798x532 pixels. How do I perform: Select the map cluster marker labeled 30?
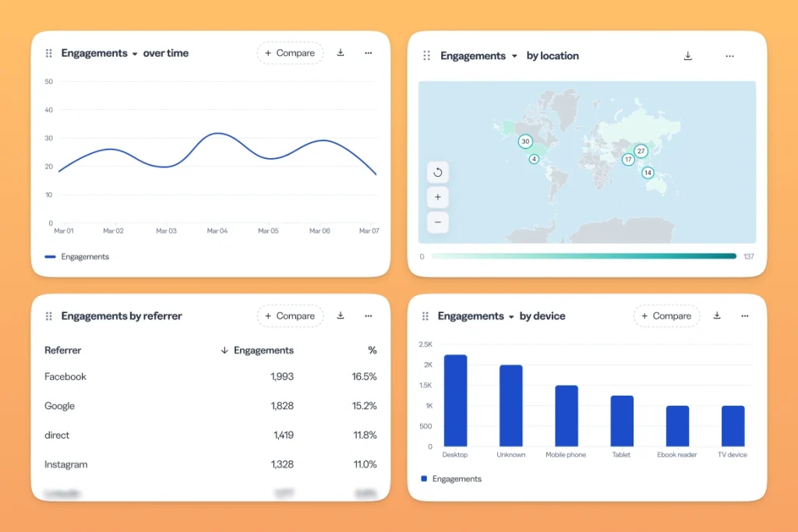point(525,142)
